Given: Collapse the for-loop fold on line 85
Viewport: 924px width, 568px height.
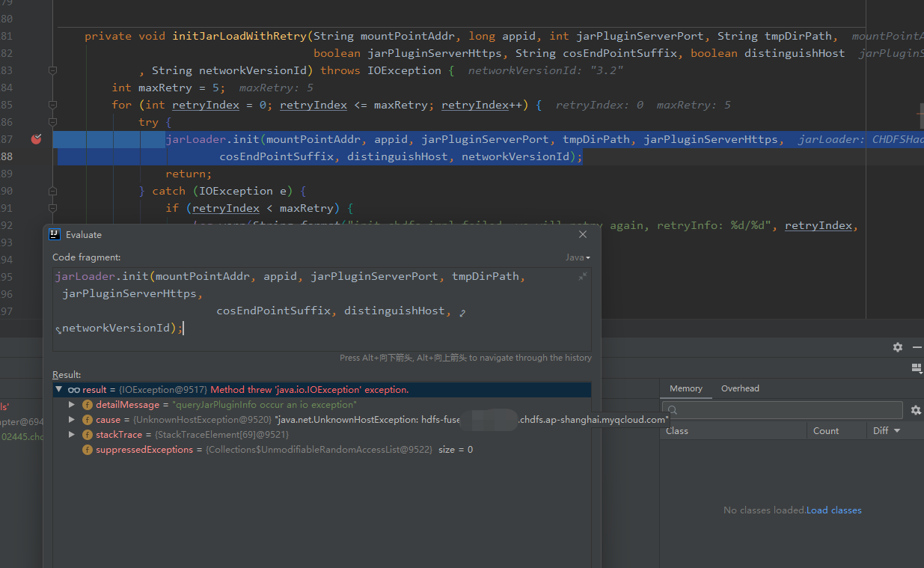Looking at the screenshot, I should click(52, 105).
